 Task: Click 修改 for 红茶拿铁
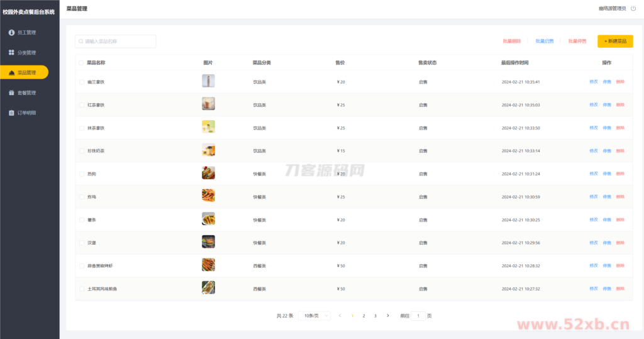tap(593, 105)
